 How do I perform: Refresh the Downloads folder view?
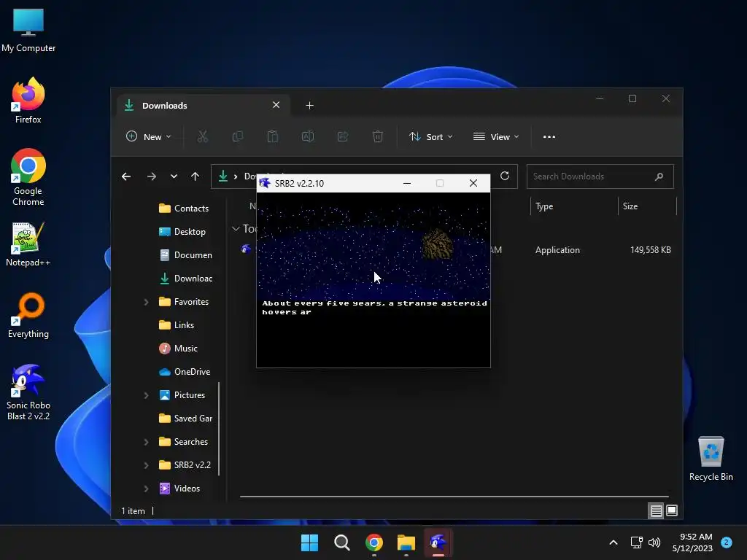pyautogui.click(x=505, y=176)
